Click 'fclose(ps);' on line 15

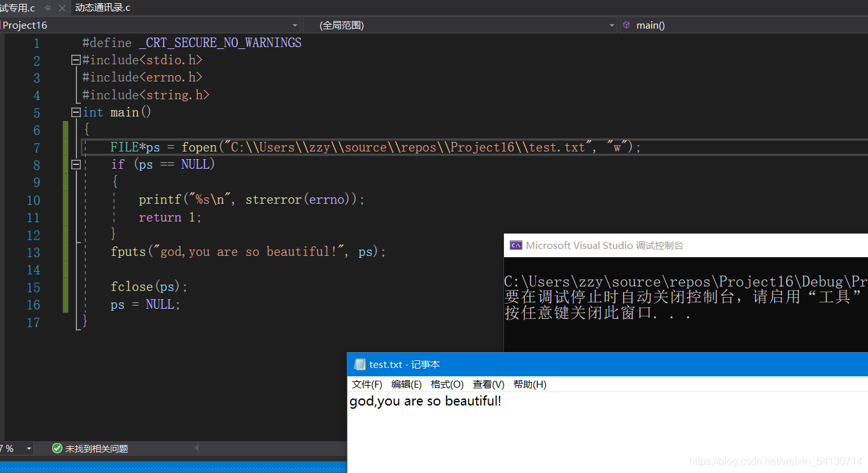[150, 287]
